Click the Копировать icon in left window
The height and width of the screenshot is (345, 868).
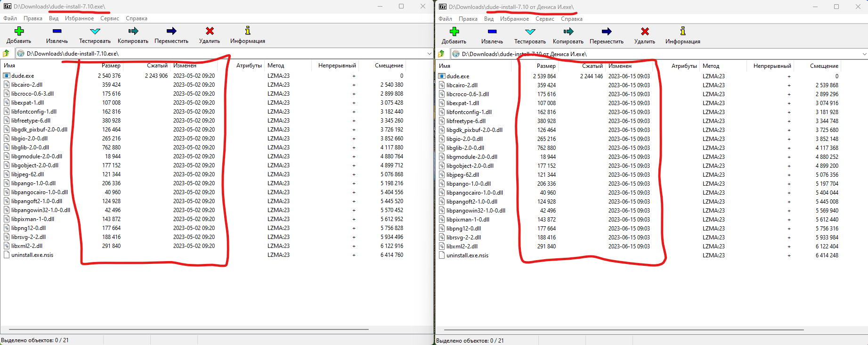(133, 31)
